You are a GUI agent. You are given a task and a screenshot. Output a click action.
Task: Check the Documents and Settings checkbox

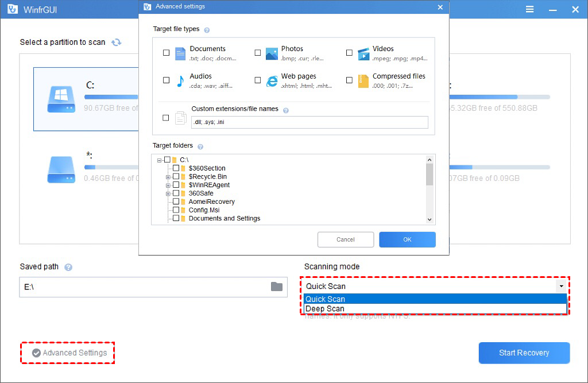pos(176,218)
